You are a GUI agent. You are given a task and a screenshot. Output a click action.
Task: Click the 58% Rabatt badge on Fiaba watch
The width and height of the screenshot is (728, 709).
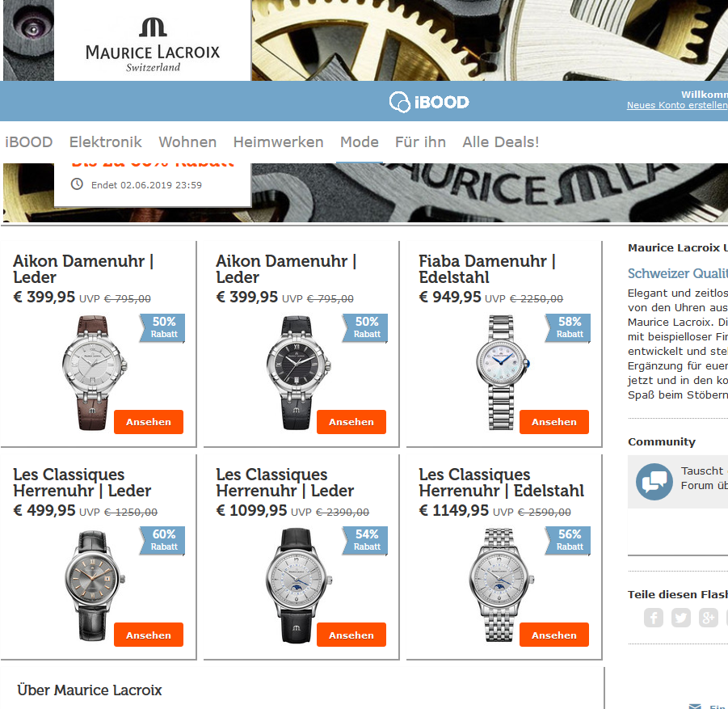[x=567, y=328]
